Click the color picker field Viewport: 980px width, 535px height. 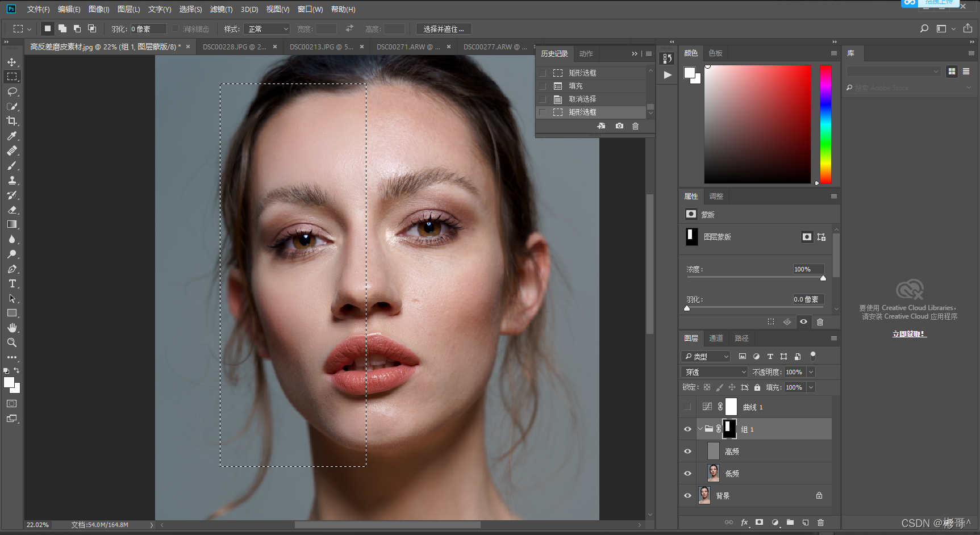click(757, 124)
